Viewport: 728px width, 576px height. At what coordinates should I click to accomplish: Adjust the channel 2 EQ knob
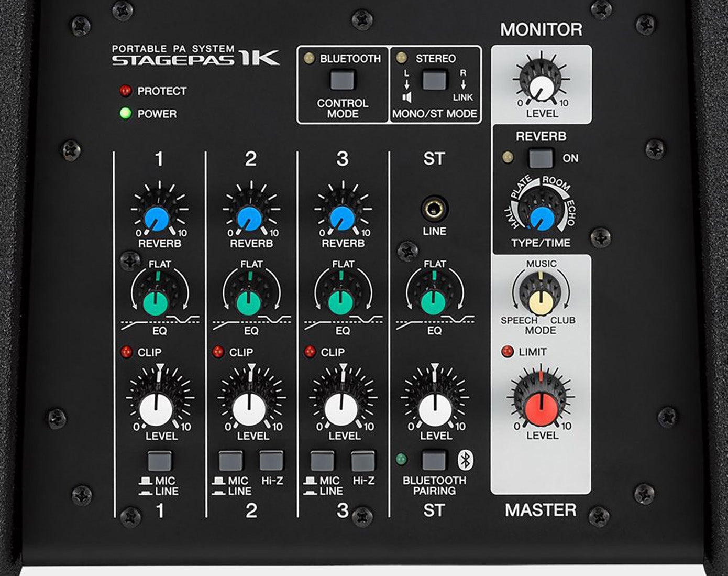[249, 302]
